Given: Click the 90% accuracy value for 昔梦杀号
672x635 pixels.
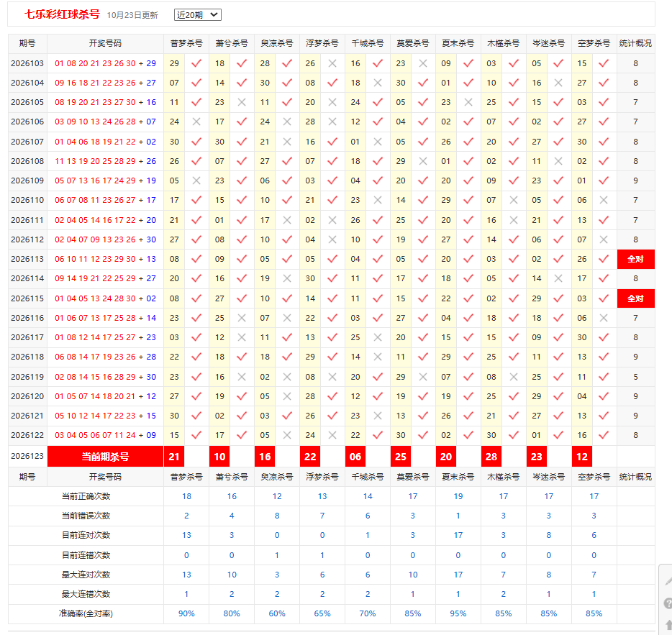Looking at the screenshot, I should click(186, 614).
